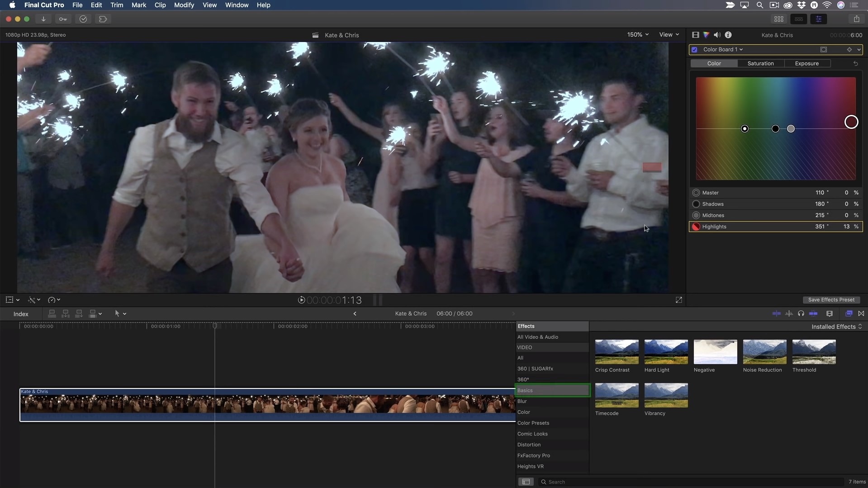Open the keyword editor key icon
This screenshot has height=488, width=868.
coord(63,19)
